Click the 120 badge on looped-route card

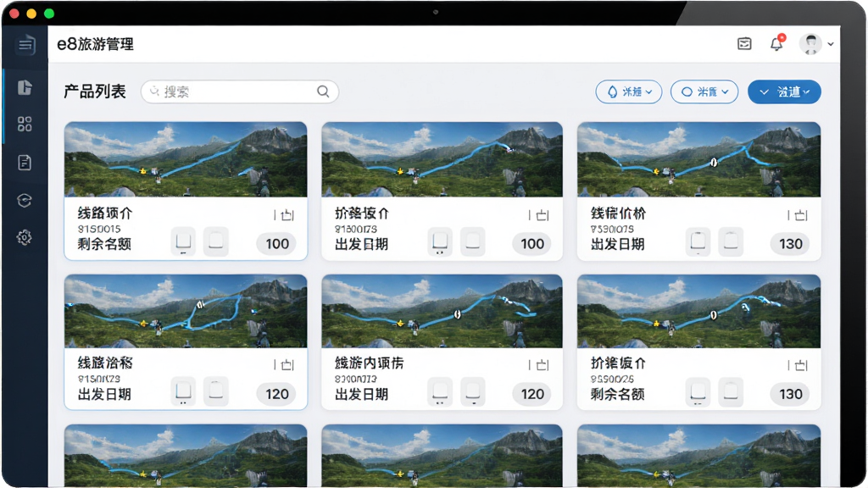point(277,394)
